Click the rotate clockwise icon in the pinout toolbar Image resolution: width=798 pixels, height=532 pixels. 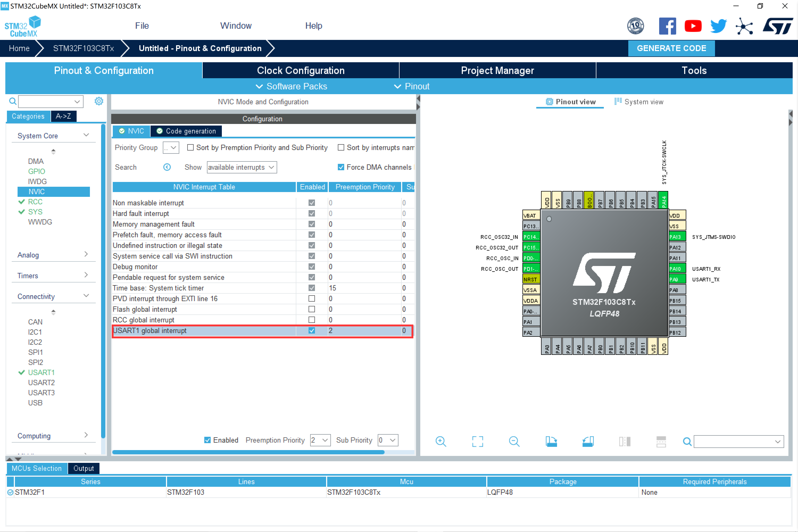point(551,441)
